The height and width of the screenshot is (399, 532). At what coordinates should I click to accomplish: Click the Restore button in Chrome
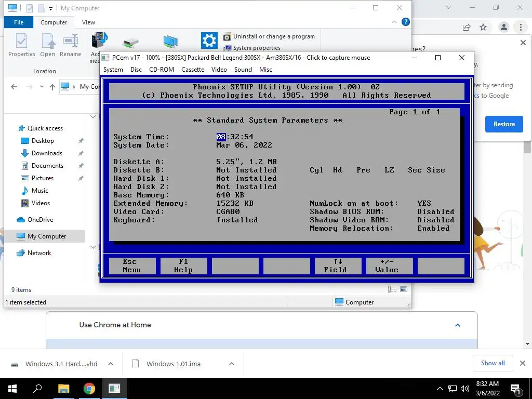click(504, 124)
